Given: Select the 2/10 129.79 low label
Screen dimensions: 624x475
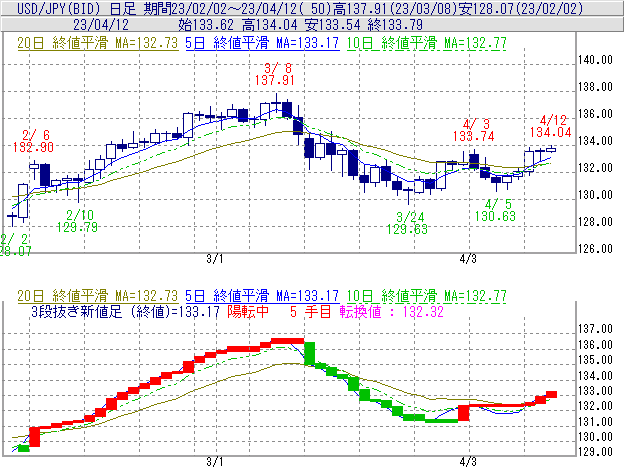Looking at the screenshot, I should point(77,221).
